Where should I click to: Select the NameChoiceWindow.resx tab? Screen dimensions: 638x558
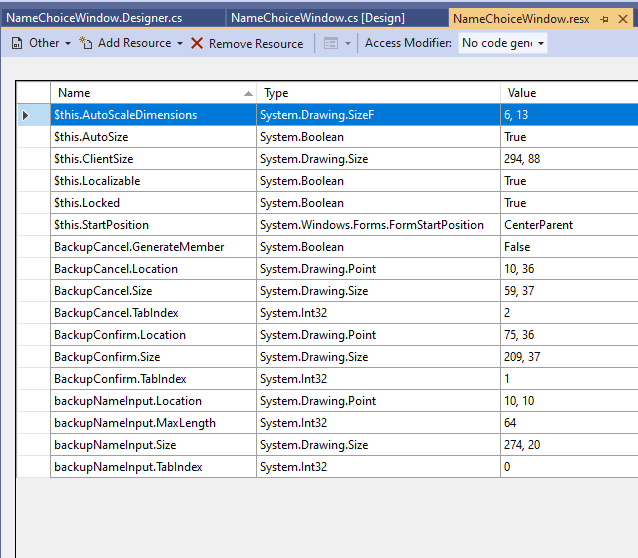(x=521, y=19)
